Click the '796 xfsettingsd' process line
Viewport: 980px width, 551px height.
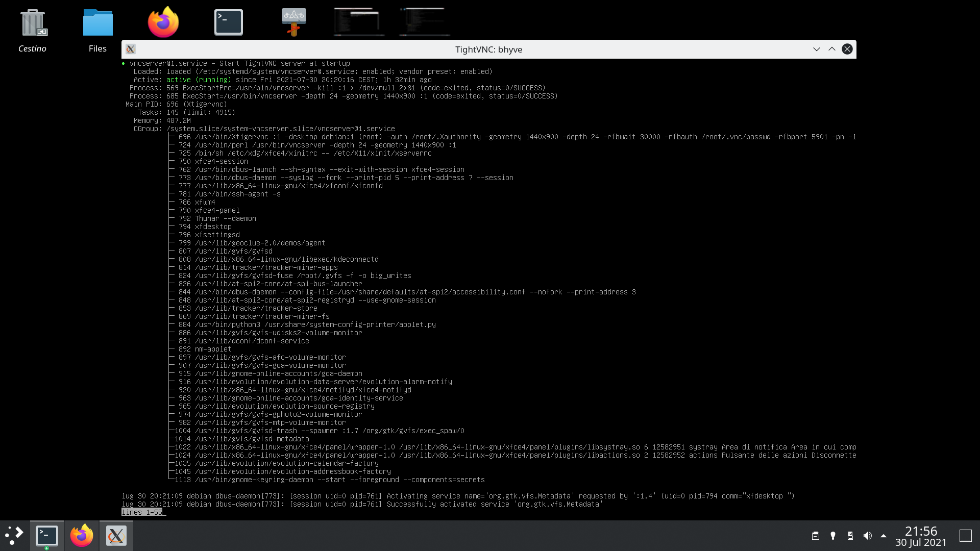209,235
